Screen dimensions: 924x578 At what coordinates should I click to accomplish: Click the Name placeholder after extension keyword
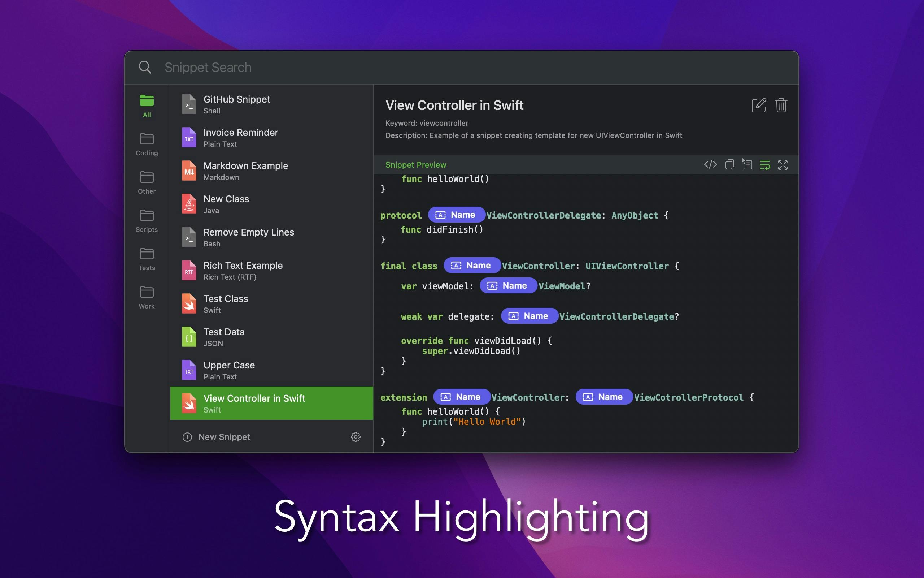pyautogui.click(x=462, y=397)
